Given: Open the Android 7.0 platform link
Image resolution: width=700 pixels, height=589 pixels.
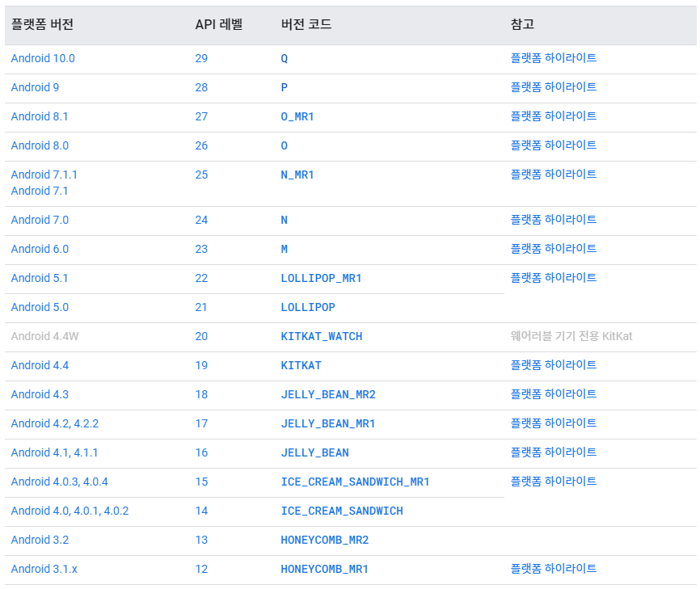Looking at the screenshot, I should coord(40,220).
